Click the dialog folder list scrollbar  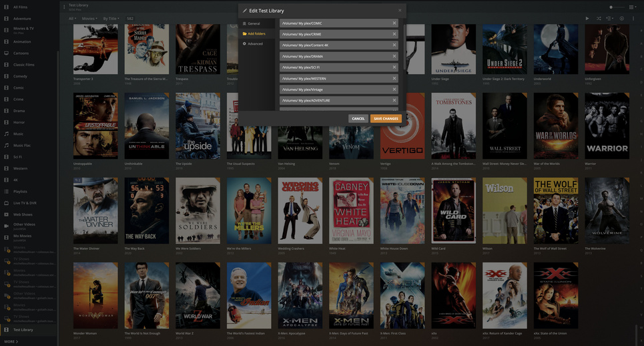click(404, 47)
